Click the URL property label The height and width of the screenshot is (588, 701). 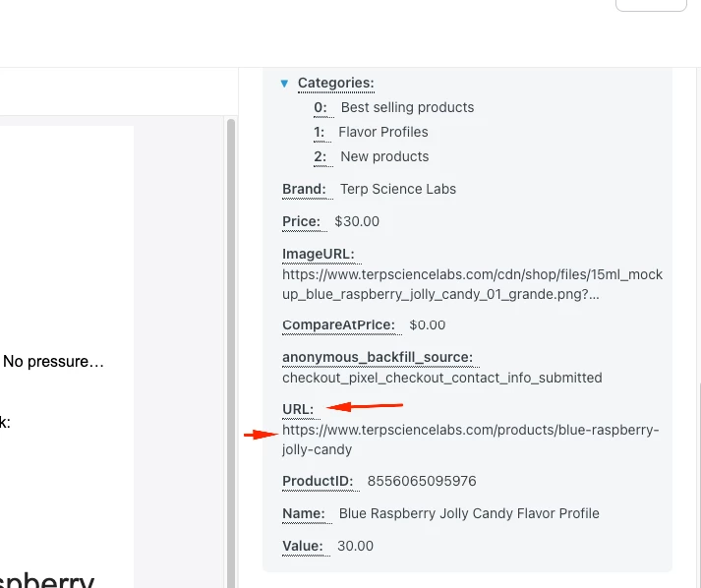[298, 410]
